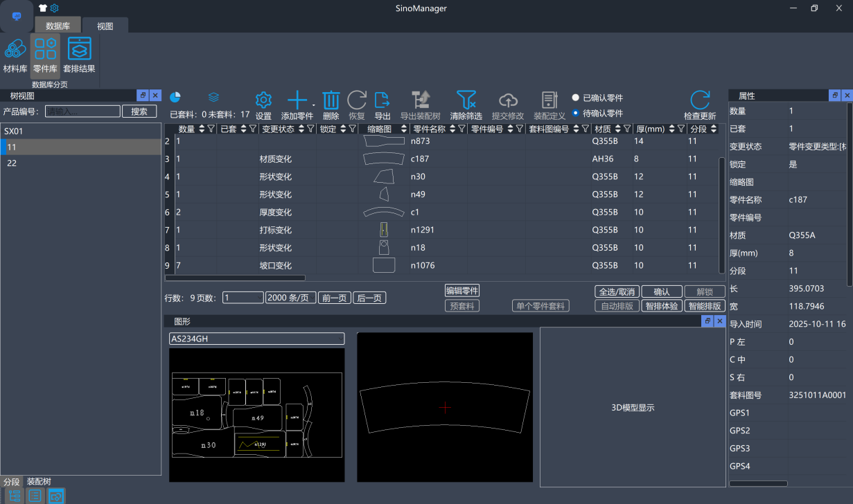Click the 清除筛选 clear filter icon
853x504 pixels.
point(466,100)
